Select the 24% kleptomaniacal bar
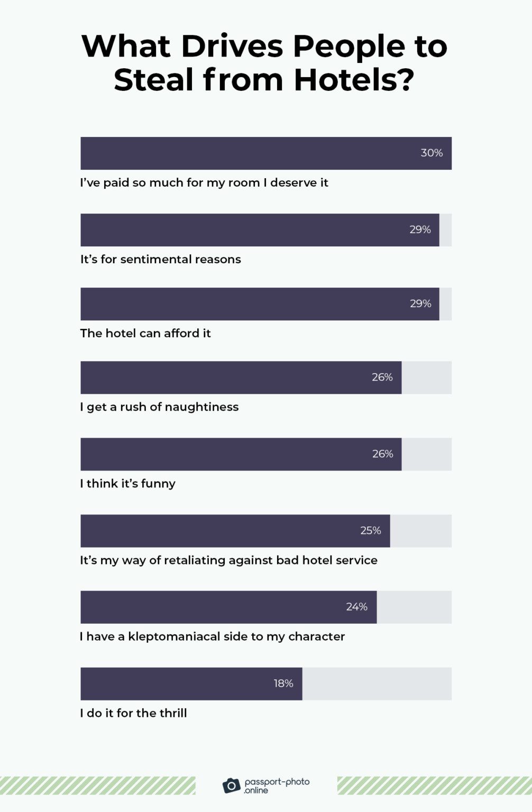532x812 pixels. pyautogui.click(x=228, y=607)
